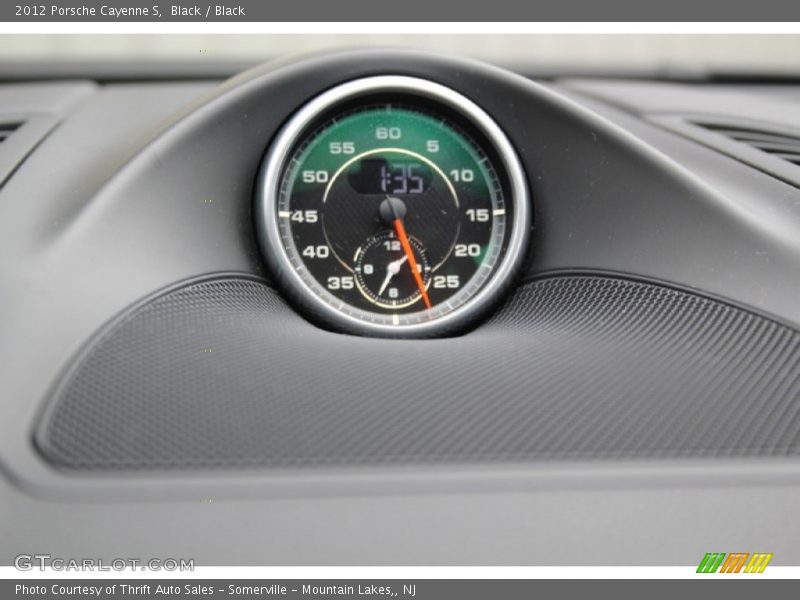
Task: Click the number 45 on the dial
Action: click(304, 216)
